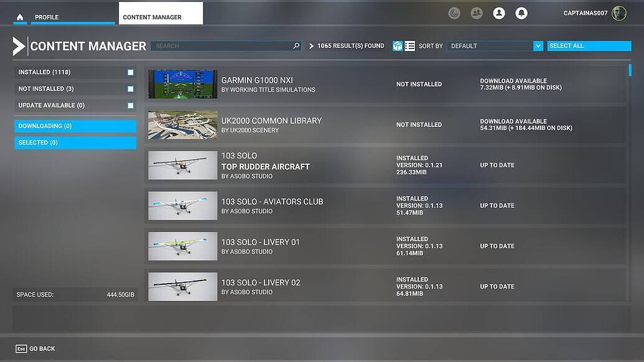
Task: Click the radar target icon in top bar
Action: point(454,13)
